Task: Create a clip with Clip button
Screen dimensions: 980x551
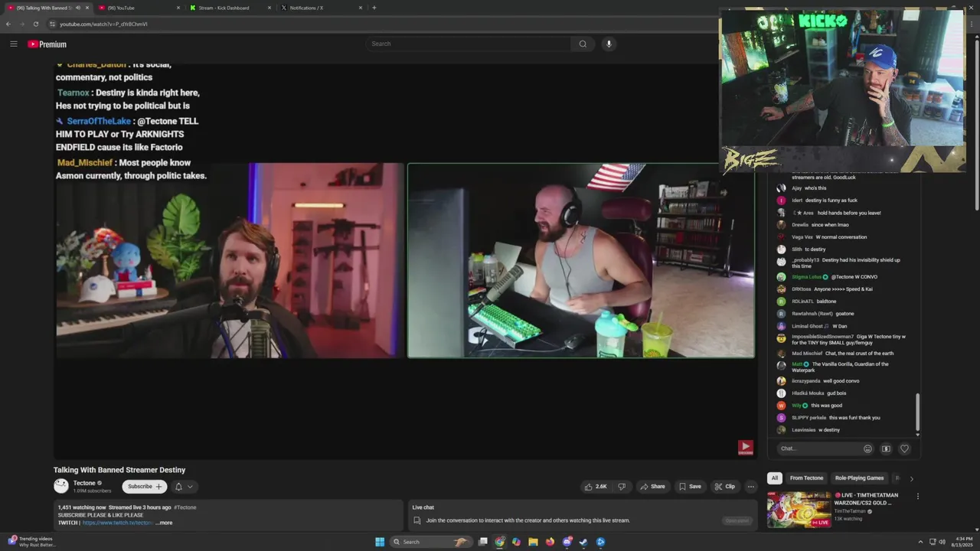Action: click(x=724, y=487)
